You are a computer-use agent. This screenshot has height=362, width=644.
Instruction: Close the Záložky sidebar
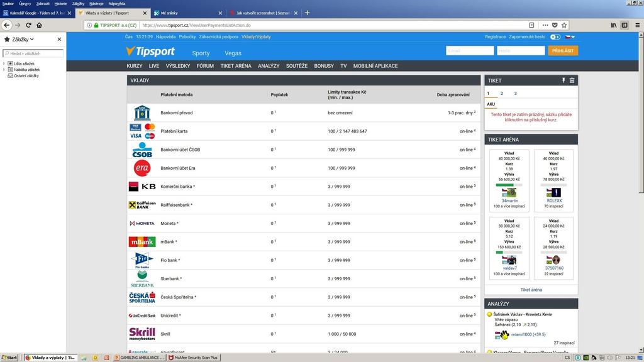59,40
